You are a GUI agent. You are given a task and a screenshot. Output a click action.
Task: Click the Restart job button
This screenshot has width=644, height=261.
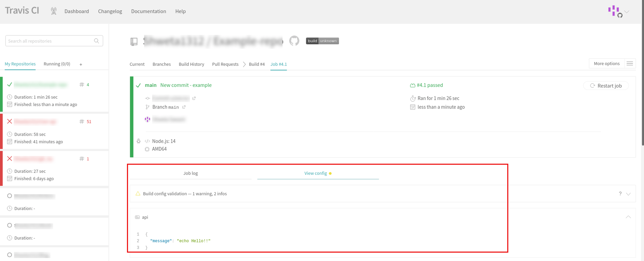(606, 86)
